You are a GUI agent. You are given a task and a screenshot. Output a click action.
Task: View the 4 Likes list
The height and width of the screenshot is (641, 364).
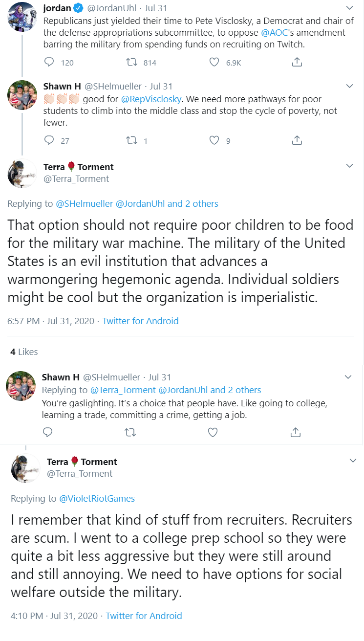tap(24, 352)
